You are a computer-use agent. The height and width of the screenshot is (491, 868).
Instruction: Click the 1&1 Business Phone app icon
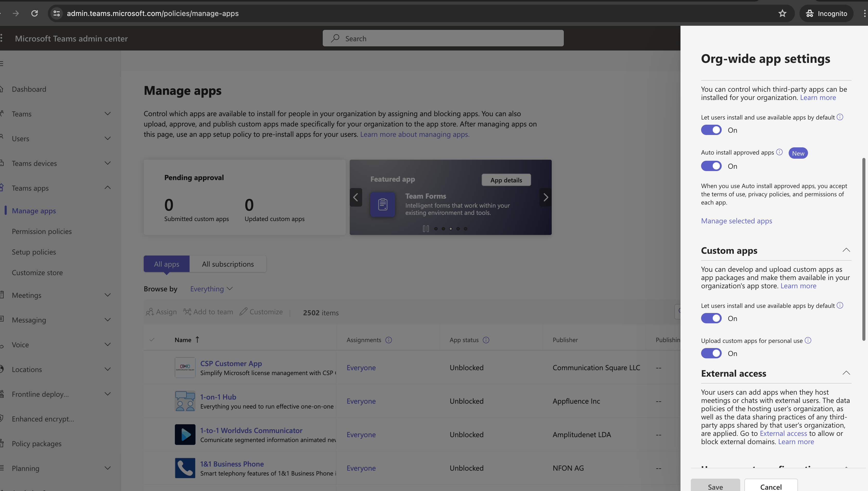[x=185, y=468]
